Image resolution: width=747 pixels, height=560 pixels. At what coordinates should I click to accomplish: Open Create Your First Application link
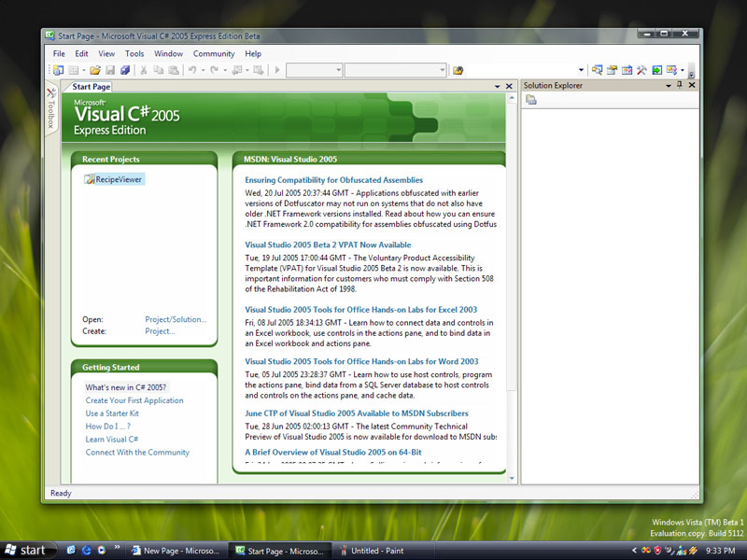(134, 400)
